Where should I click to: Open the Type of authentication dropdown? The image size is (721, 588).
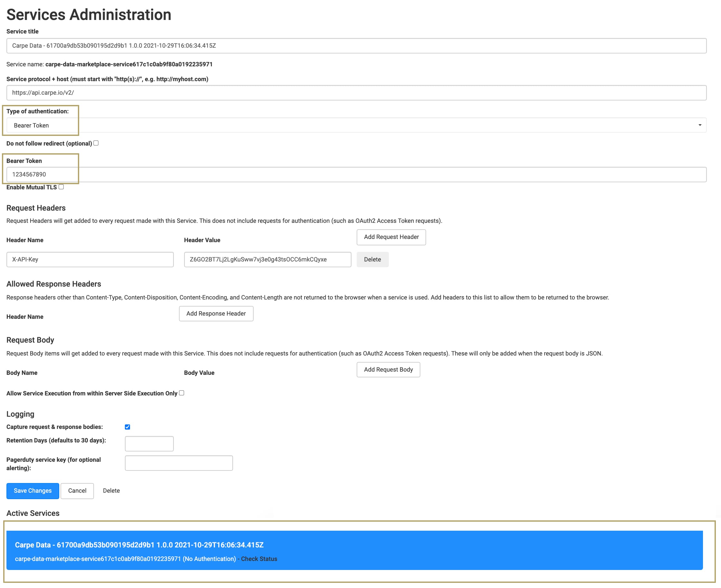pos(356,125)
